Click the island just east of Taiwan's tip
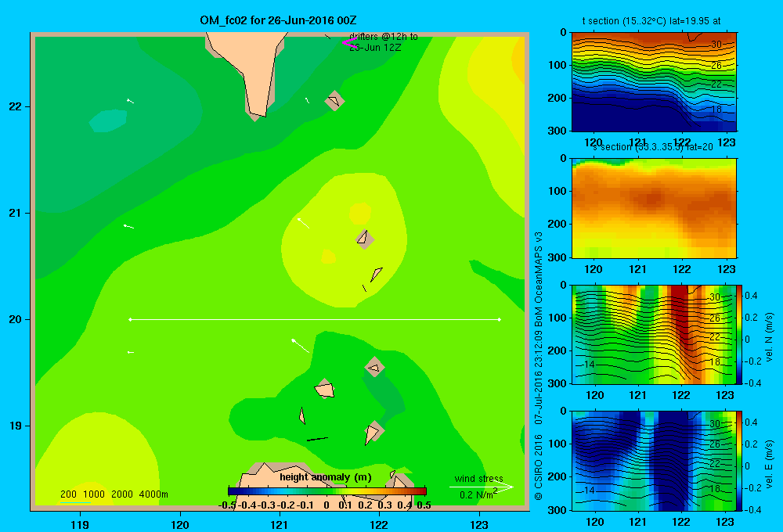Image resolution: width=783 pixels, height=532 pixels. point(334,100)
